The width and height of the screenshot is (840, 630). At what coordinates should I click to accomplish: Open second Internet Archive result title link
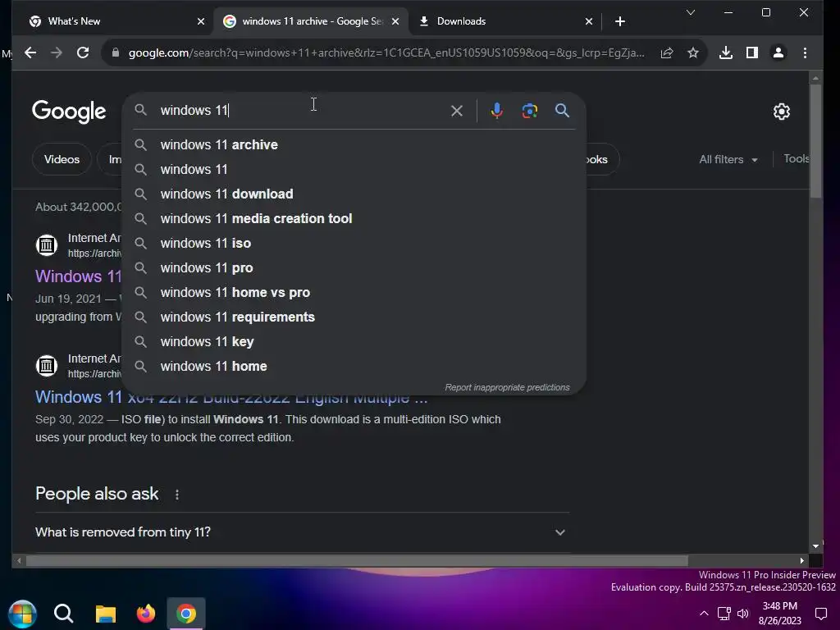pos(231,398)
